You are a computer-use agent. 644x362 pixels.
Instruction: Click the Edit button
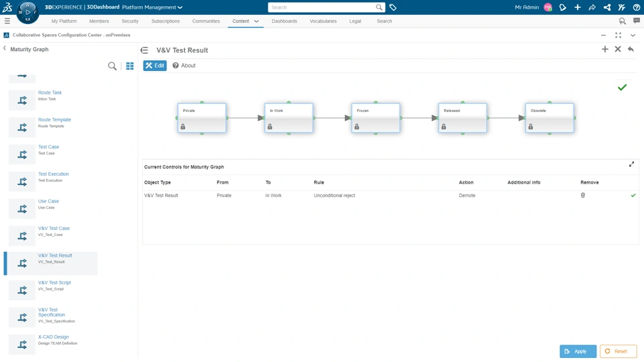[x=155, y=65]
